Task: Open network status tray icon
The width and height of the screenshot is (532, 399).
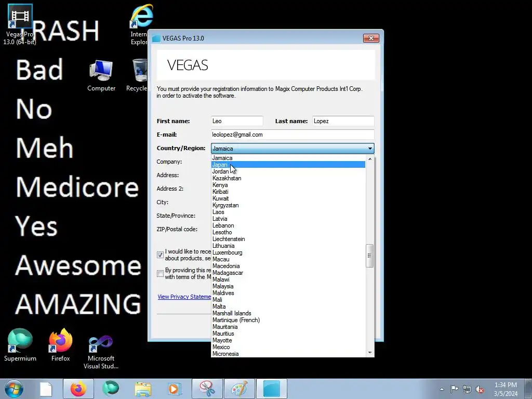Action: pyautogui.click(x=467, y=389)
